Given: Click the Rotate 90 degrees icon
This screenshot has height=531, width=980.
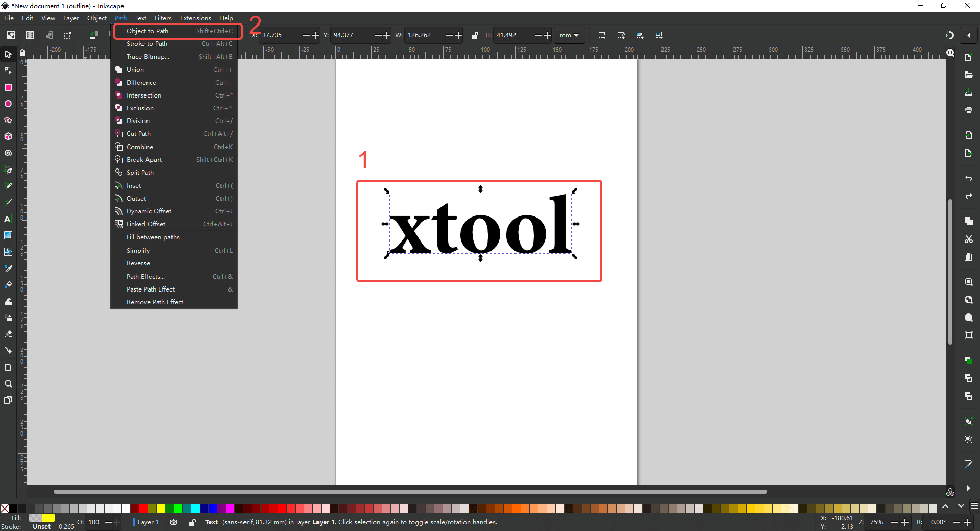Looking at the screenshot, I should tap(93, 35).
